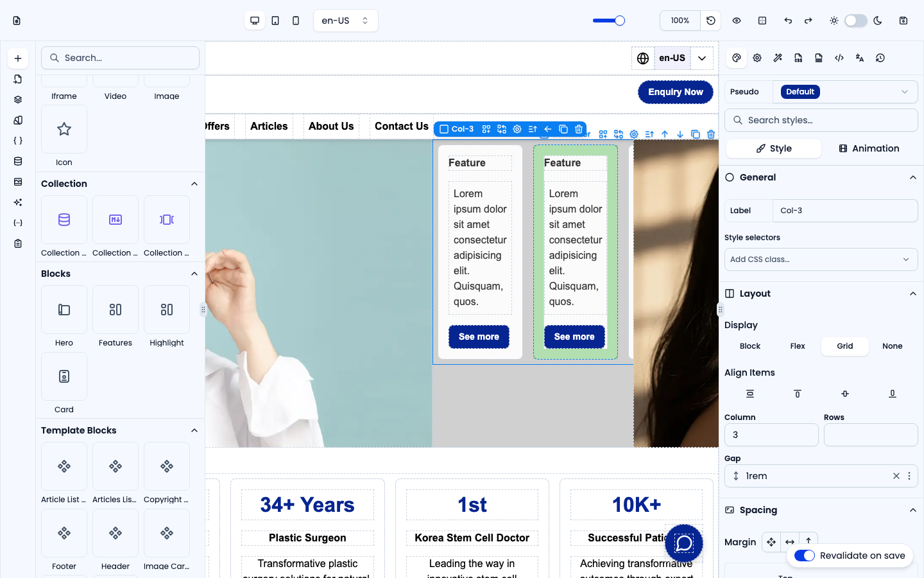Image resolution: width=924 pixels, height=578 pixels.
Task: Click the Enquiry Now button
Action: tap(676, 92)
